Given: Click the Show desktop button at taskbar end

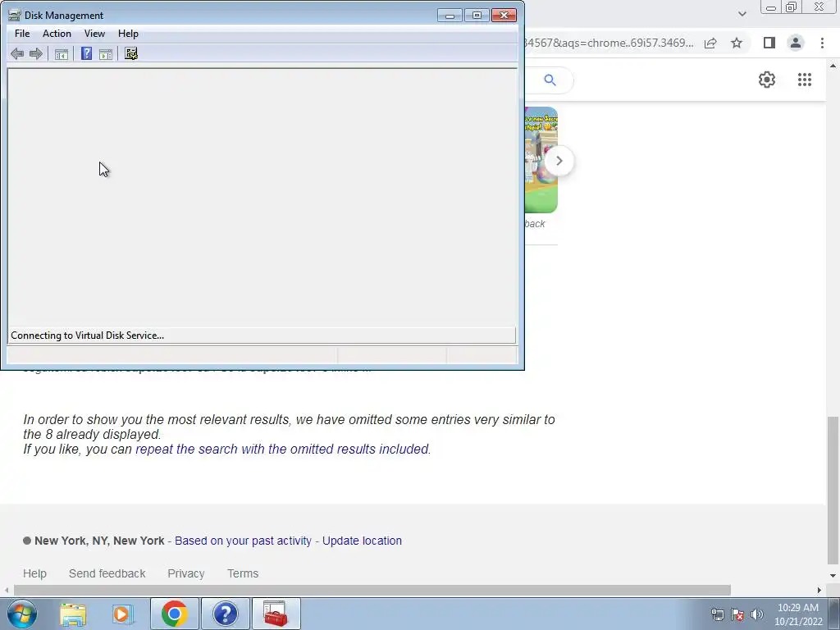Looking at the screenshot, I should [834, 614].
